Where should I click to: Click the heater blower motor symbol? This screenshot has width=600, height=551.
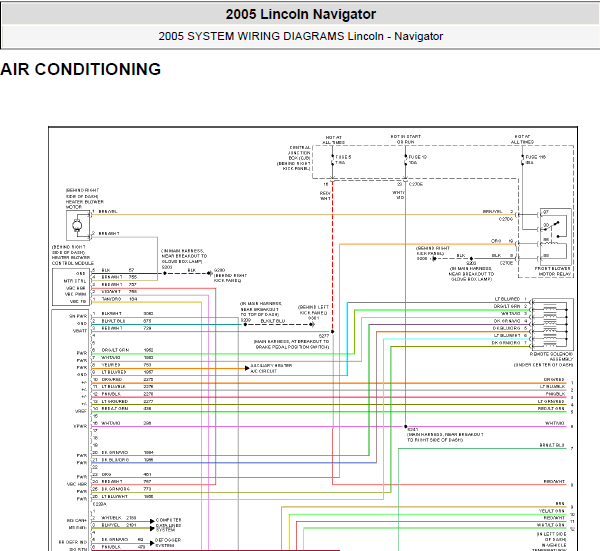(79, 224)
